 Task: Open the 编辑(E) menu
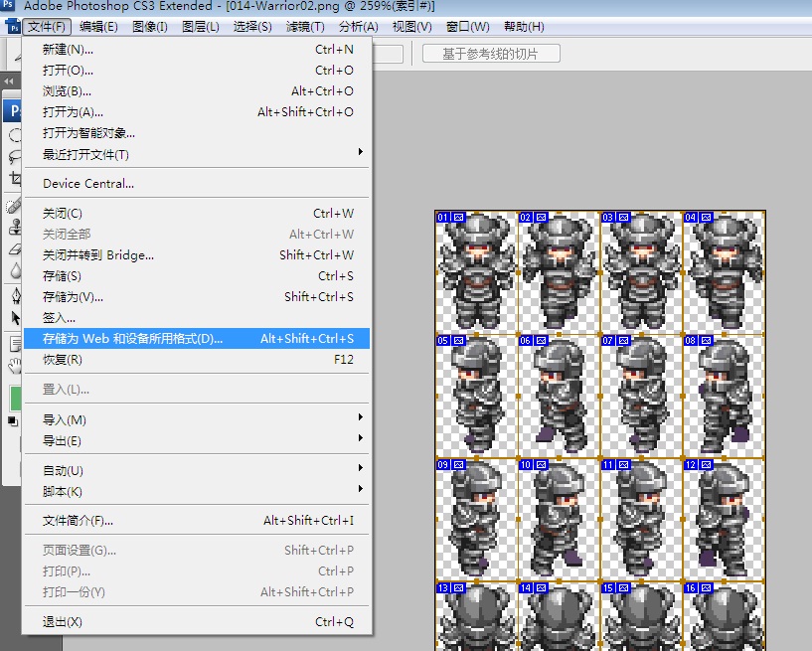click(98, 27)
